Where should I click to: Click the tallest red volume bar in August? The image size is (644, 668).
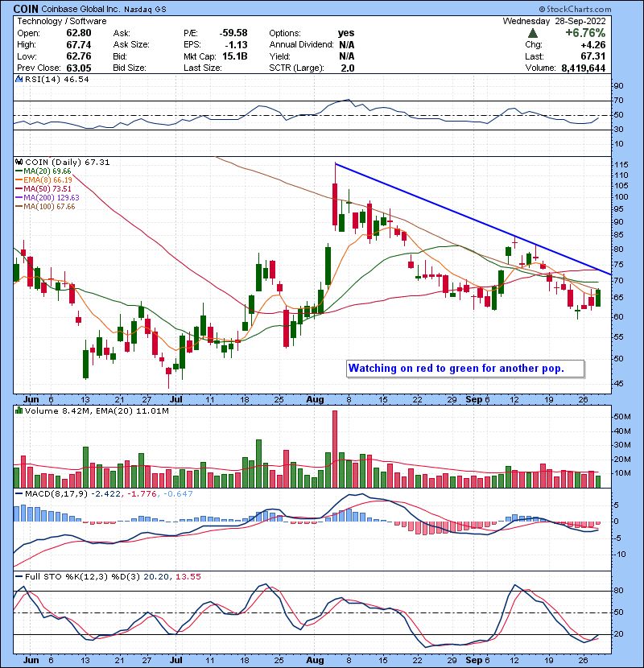pyautogui.click(x=335, y=449)
